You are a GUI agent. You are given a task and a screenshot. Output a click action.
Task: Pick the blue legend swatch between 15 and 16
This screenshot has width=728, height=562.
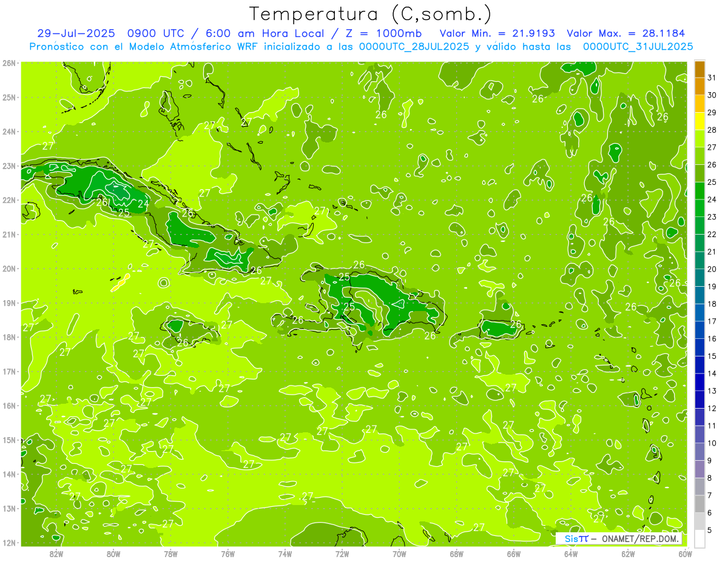click(700, 347)
